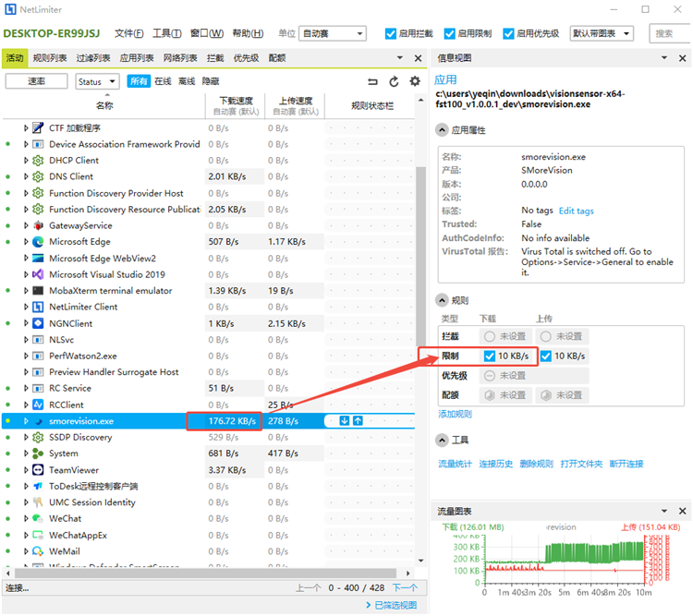The height and width of the screenshot is (616, 693).
Task: Click the refresh arrow icon above the list
Action: (394, 81)
